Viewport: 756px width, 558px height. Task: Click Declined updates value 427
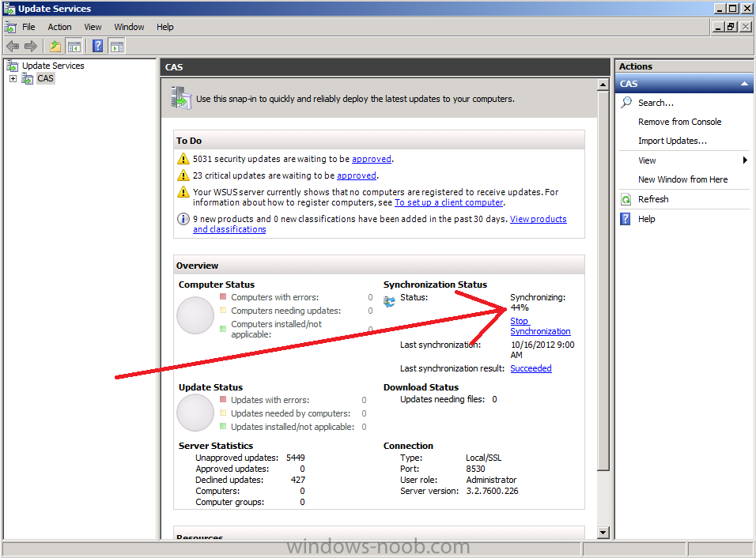298,480
